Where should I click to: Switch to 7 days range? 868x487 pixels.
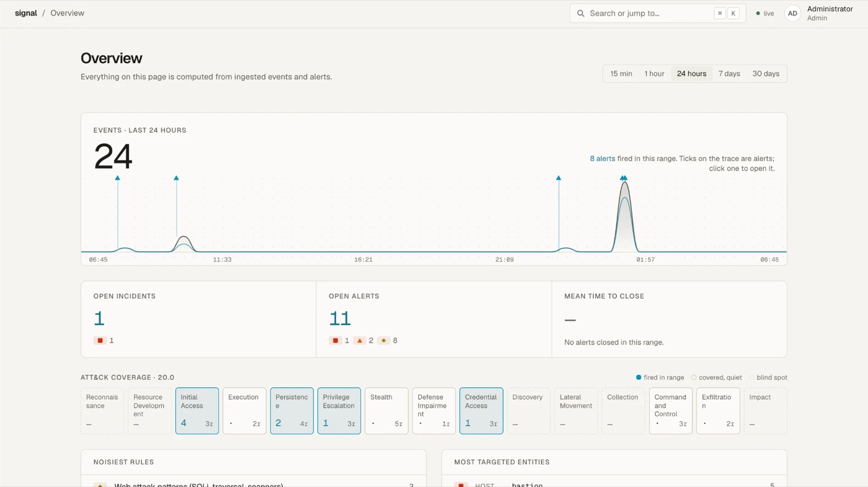tap(729, 74)
